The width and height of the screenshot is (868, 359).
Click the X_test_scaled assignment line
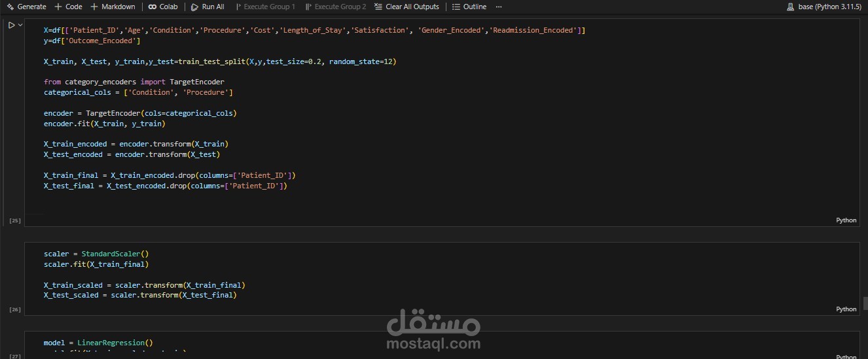140,295
